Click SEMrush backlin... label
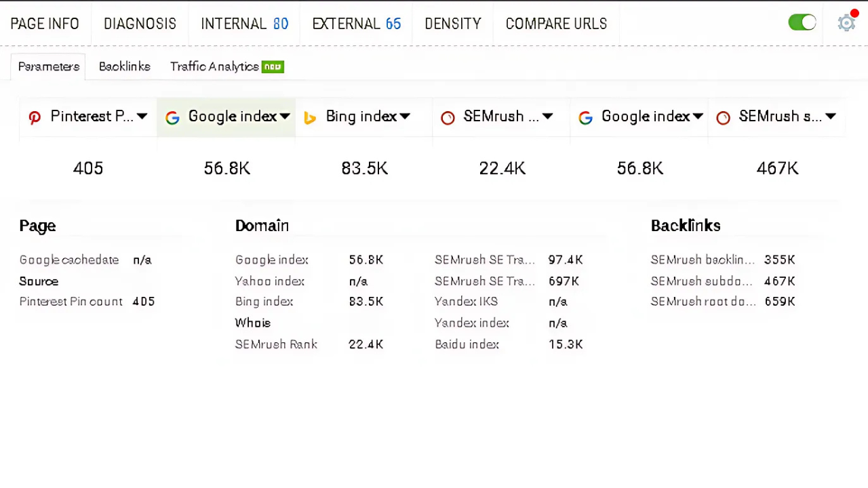The height and width of the screenshot is (488, 868). pos(703,260)
